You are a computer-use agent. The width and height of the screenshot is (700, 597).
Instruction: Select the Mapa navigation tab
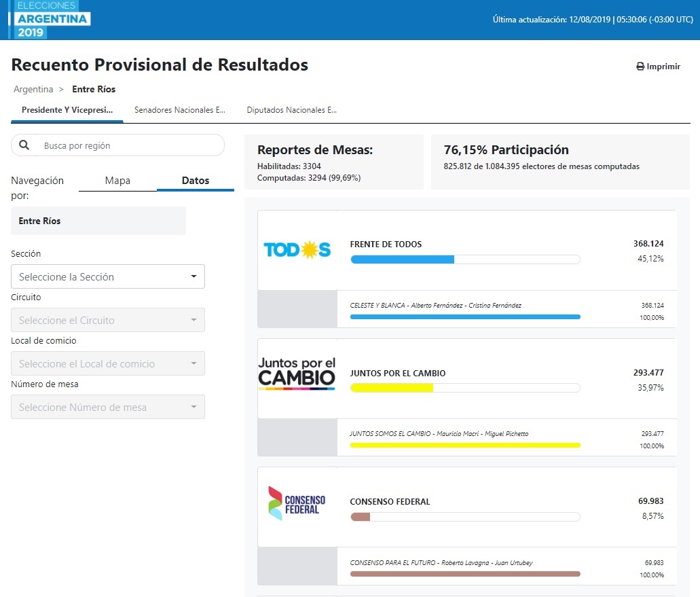[118, 181]
